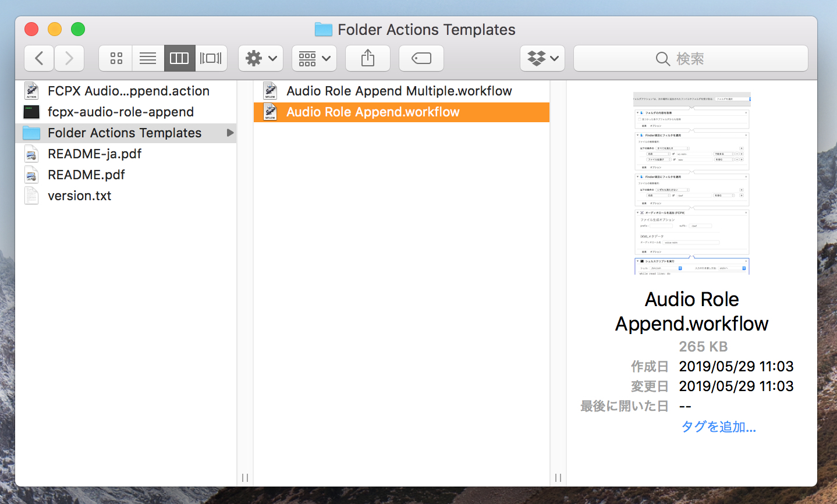Switch to Cover Flow view
This screenshot has width=837, height=504.
[x=211, y=58]
